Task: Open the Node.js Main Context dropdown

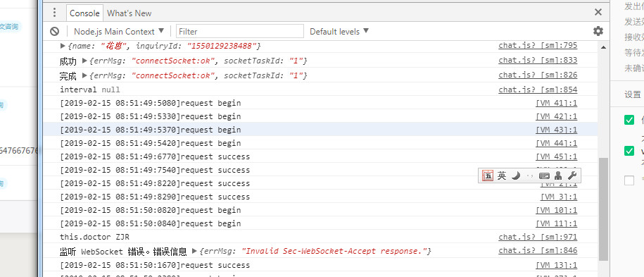Action: [x=119, y=31]
